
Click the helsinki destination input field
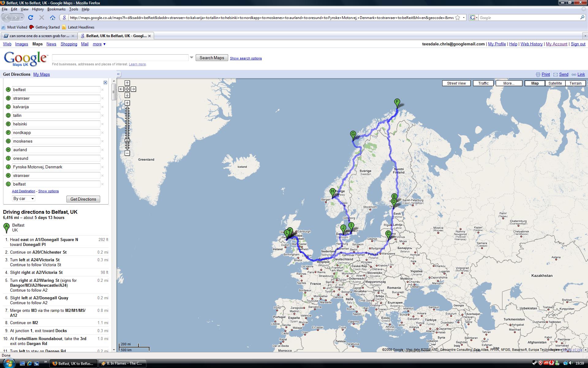(56, 124)
